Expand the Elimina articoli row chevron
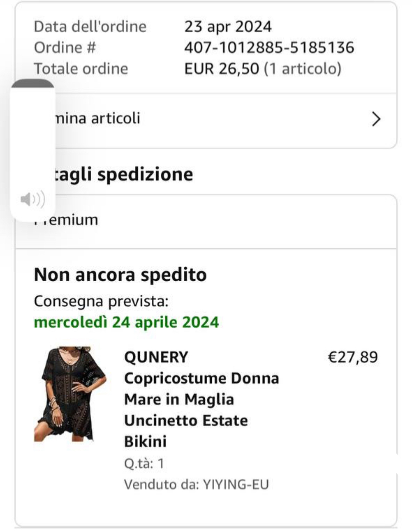The width and height of the screenshot is (412, 532). tap(376, 119)
